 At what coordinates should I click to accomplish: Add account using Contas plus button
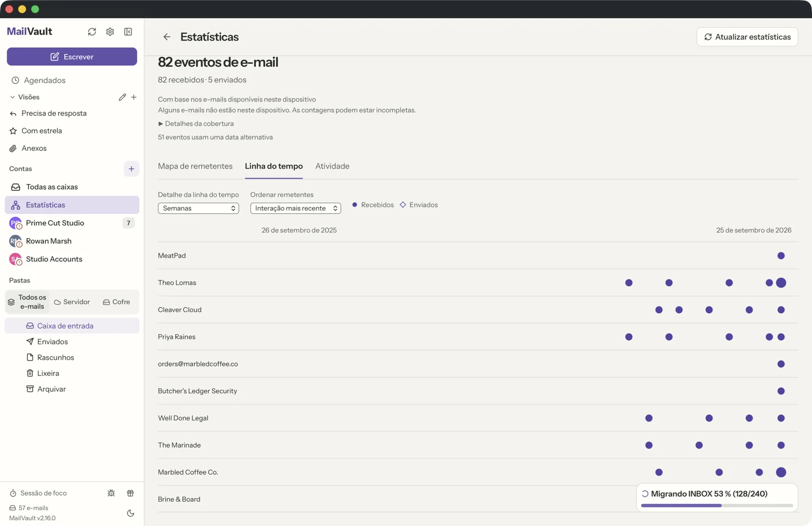coord(131,169)
